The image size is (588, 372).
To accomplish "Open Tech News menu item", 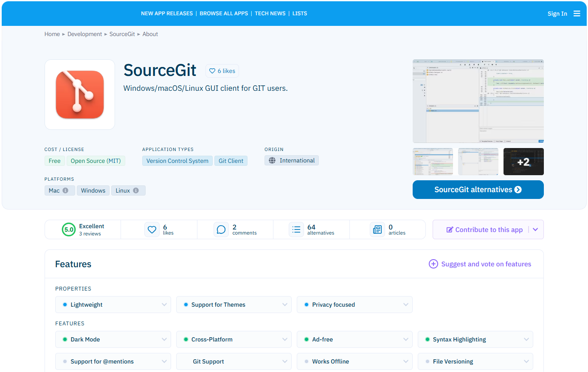I will click(x=270, y=14).
